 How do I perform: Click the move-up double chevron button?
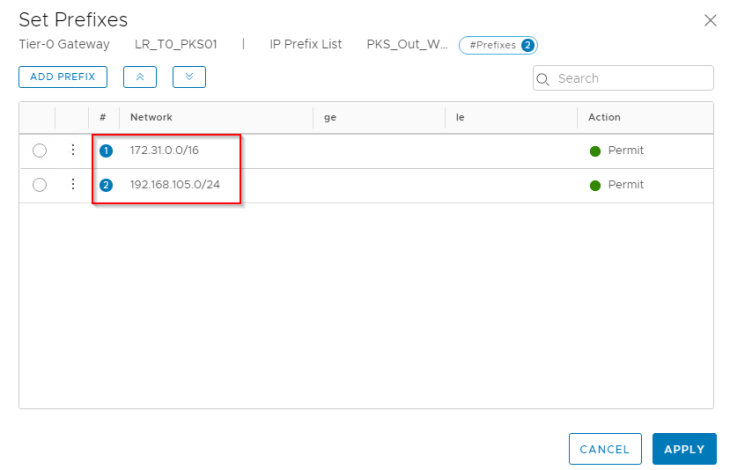pos(140,77)
